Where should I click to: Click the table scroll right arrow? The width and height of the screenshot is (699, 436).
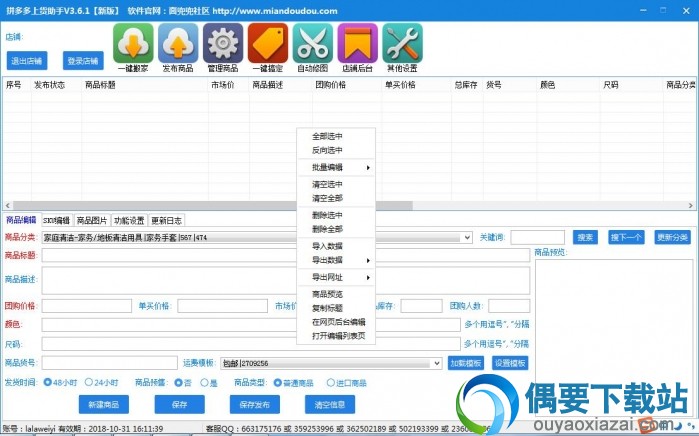(x=691, y=206)
